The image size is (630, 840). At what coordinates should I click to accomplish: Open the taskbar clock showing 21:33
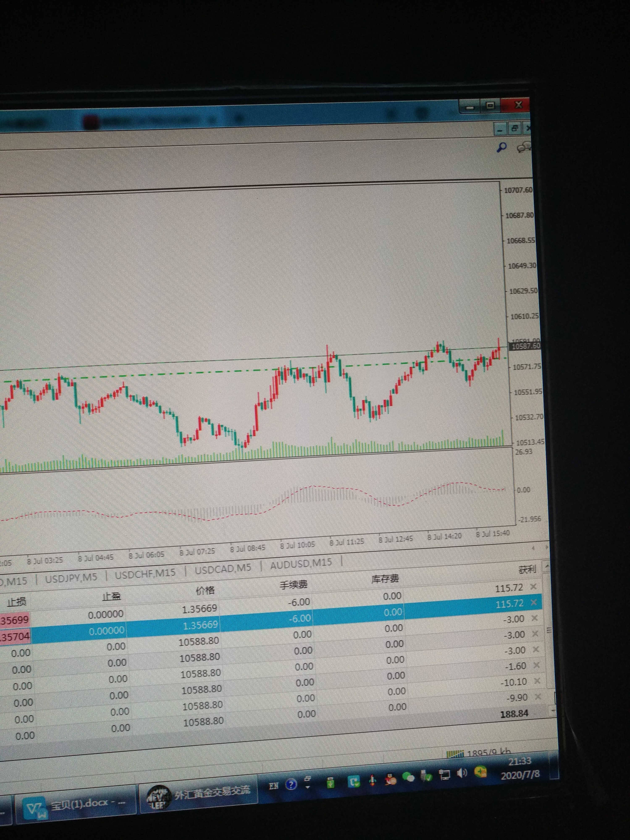[x=520, y=768]
